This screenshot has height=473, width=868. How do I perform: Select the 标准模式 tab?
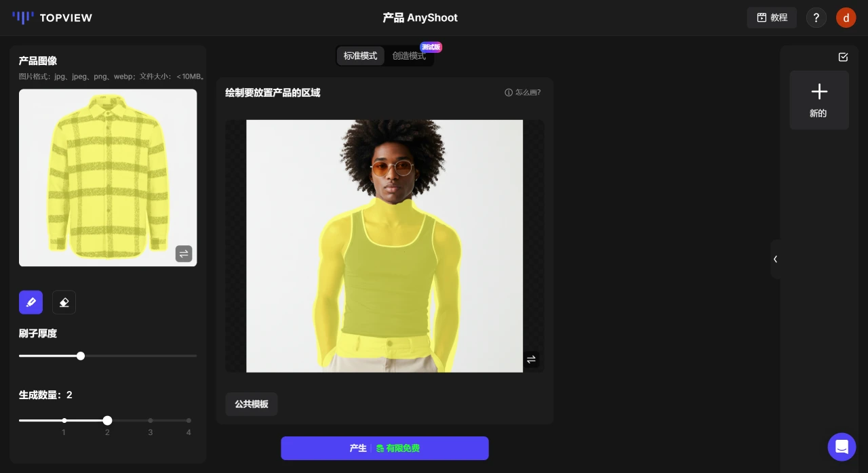tap(360, 56)
